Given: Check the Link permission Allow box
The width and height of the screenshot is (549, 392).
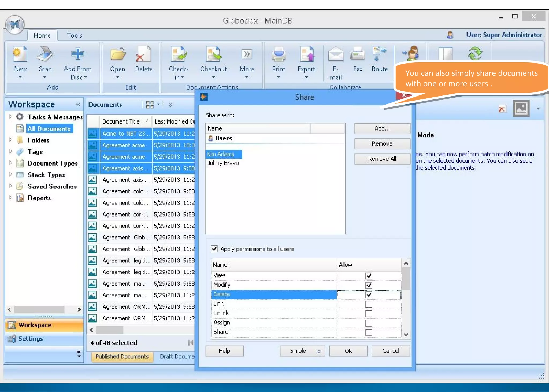Looking at the screenshot, I should click(369, 304).
